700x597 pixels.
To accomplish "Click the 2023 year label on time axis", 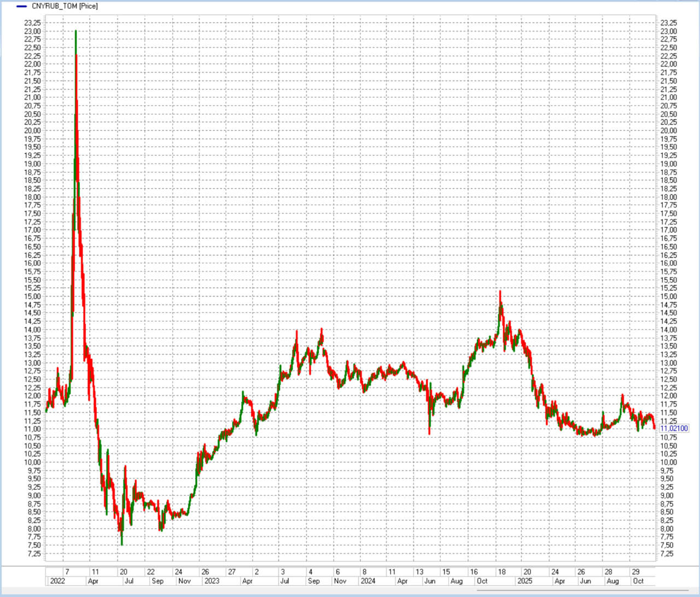I will coord(212,581).
